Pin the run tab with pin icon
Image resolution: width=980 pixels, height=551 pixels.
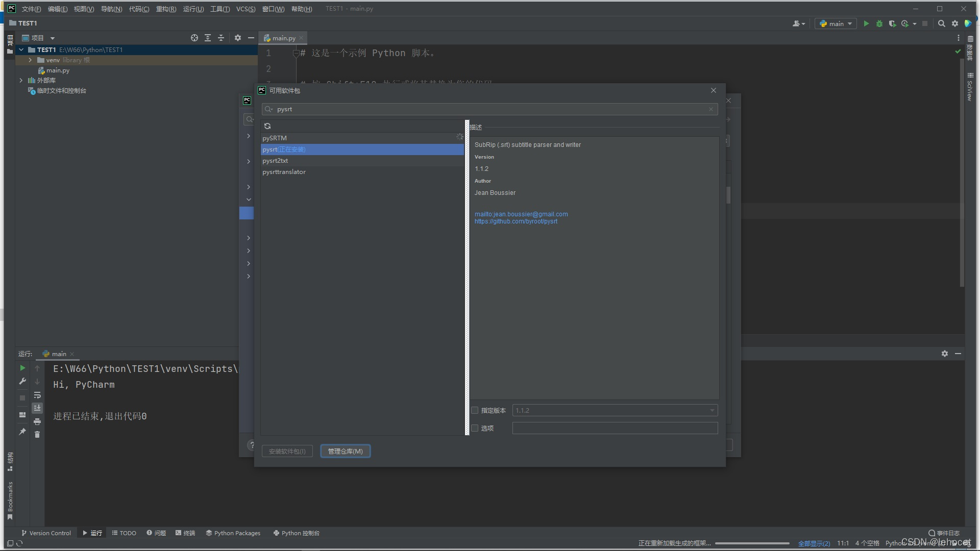coord(22,432)
